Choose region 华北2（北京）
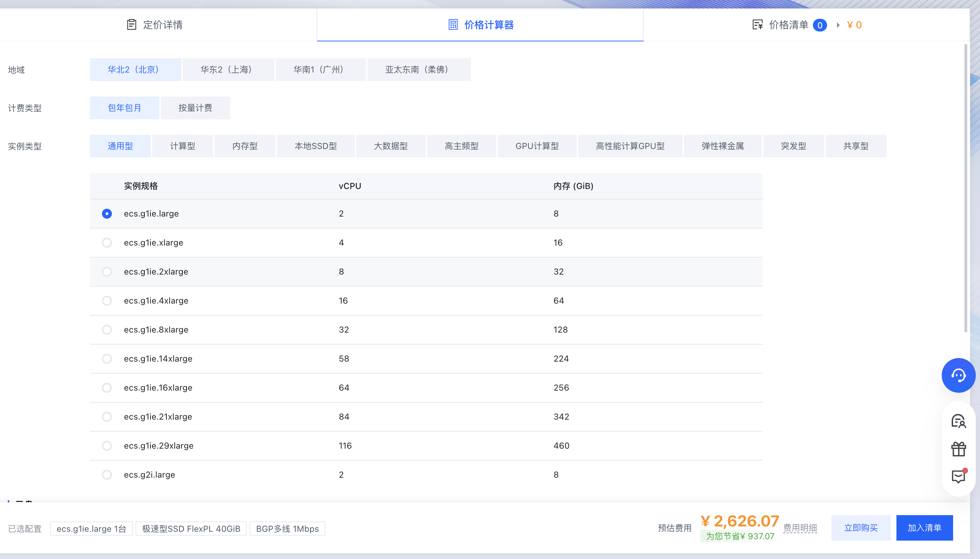980x559 pixels. [x=135, y=69]
